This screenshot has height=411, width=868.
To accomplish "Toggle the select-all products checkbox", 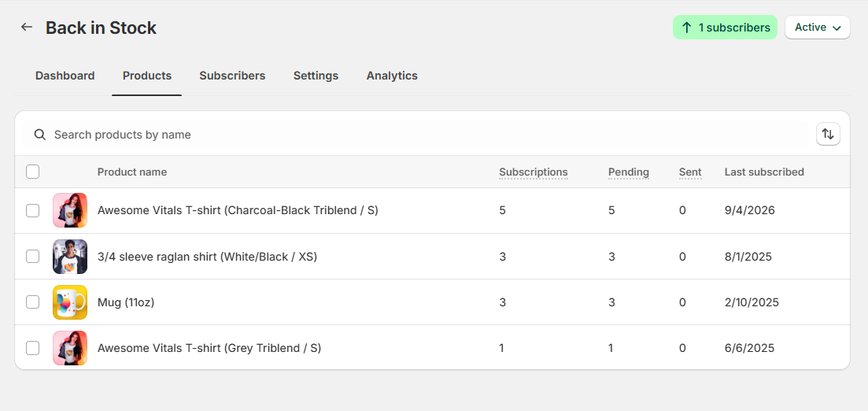I will pos(33,172).
